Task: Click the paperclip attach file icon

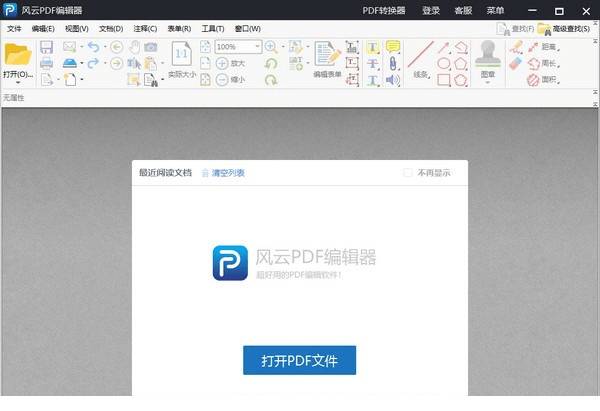Action: click(393, 63)
